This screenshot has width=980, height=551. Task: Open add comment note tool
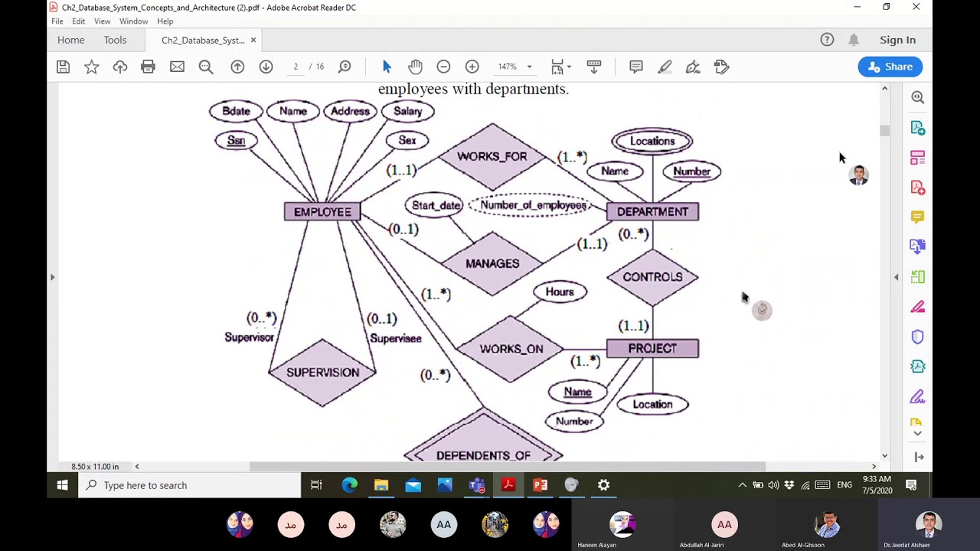click(635, 67)
